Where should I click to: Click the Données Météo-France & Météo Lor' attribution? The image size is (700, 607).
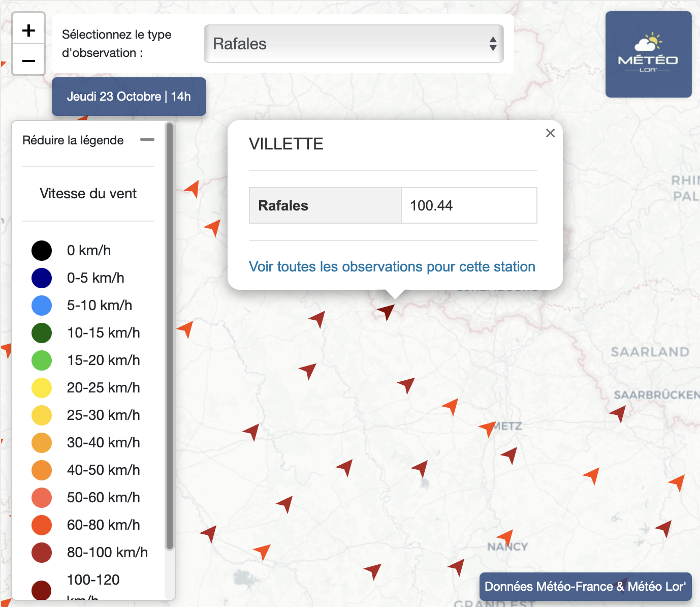(x=585, y=587)
